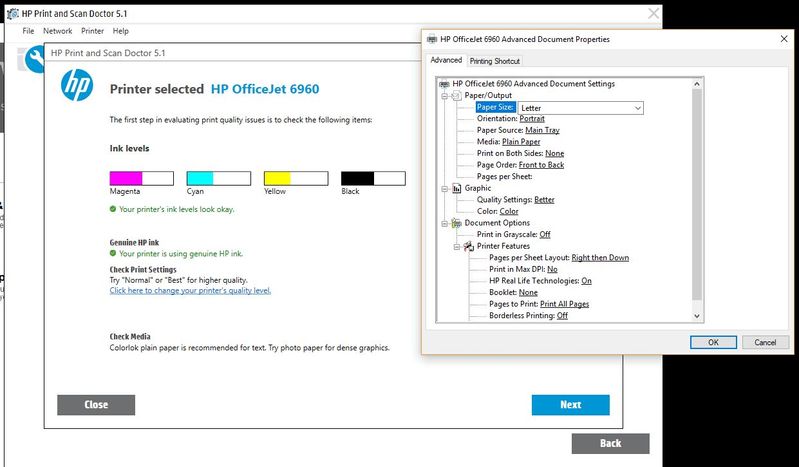Click the Back button
This screenshot has width=799, height=467.
(610, 444)
